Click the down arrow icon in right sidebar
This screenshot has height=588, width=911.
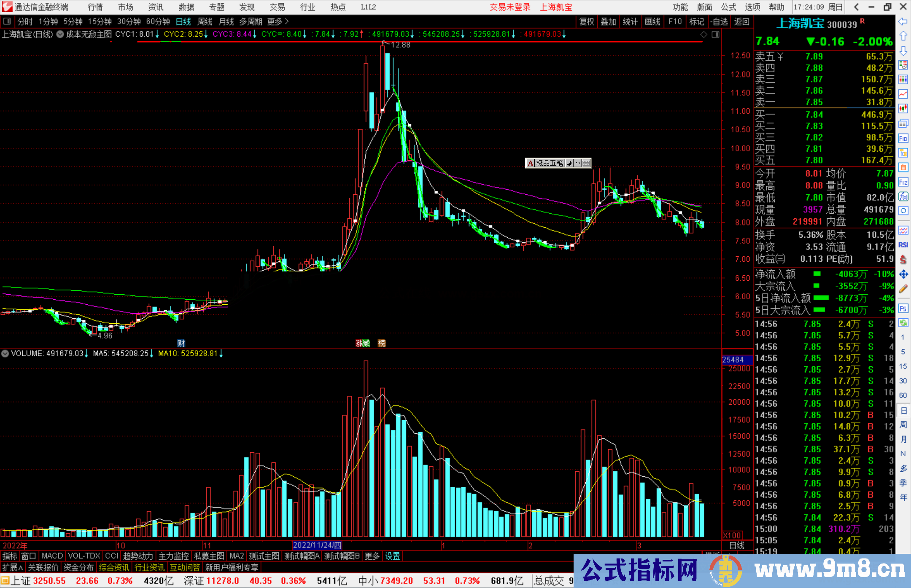point(903,51)
